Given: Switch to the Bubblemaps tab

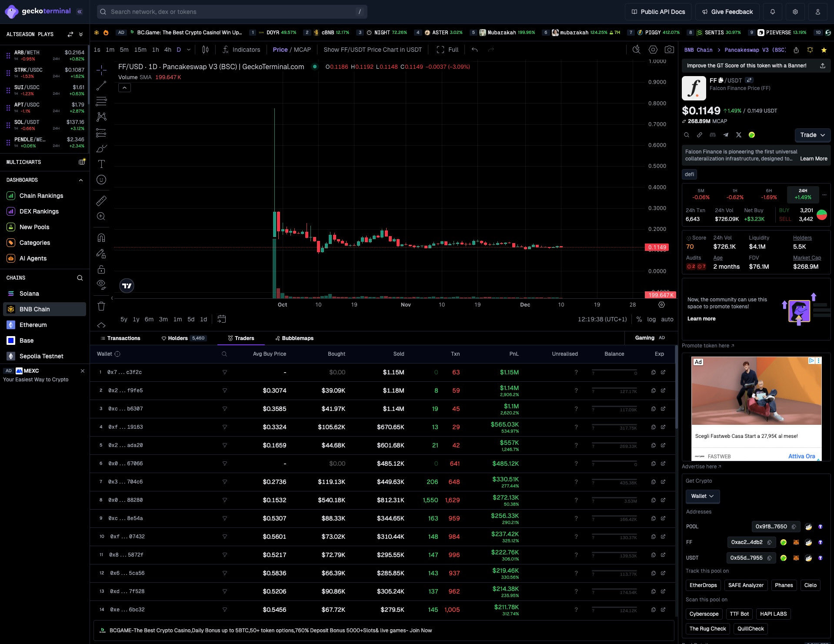Looking at the screenshot, I should (294, 338).
